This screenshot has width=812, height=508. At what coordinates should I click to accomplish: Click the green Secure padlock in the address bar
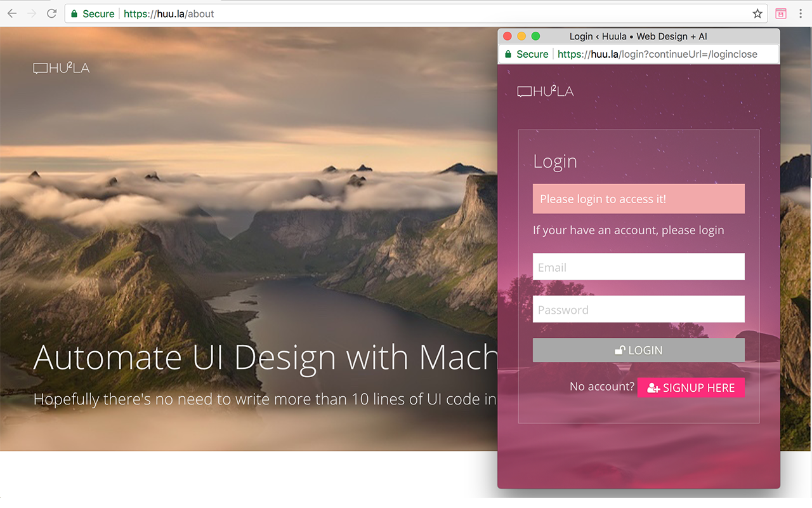coord(76,13)
